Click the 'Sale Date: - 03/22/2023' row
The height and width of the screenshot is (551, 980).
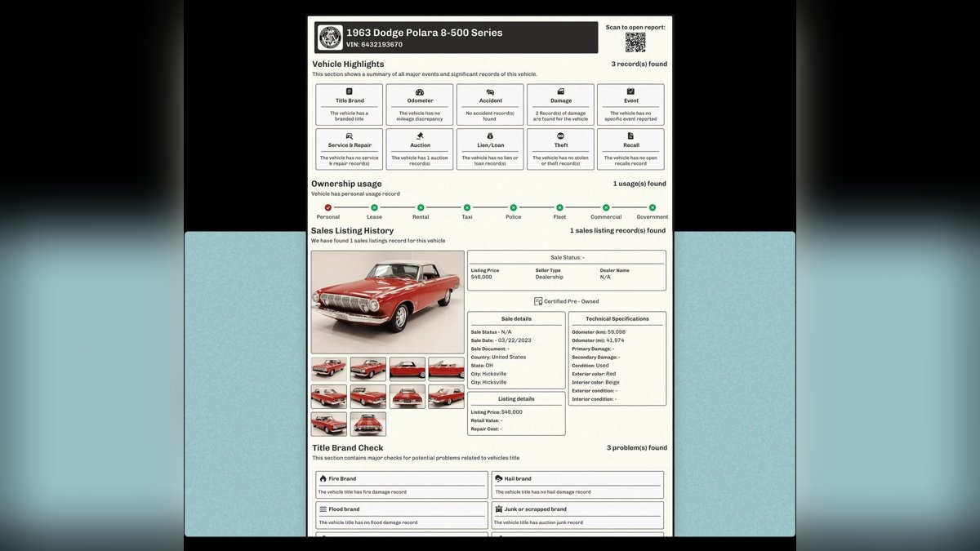point(501,340)
